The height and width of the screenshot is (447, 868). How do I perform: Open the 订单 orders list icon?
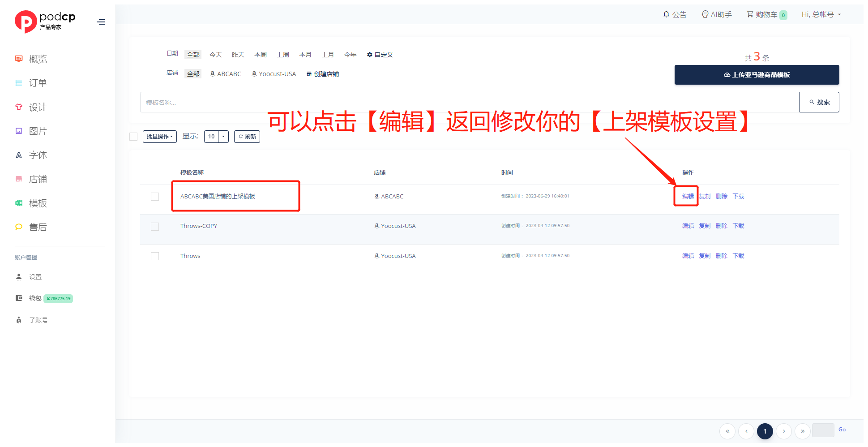tap(19, 83)
